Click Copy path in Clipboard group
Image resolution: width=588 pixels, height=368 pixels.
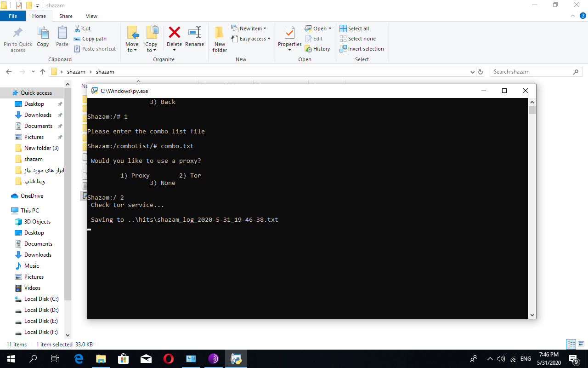click(90, 39)
